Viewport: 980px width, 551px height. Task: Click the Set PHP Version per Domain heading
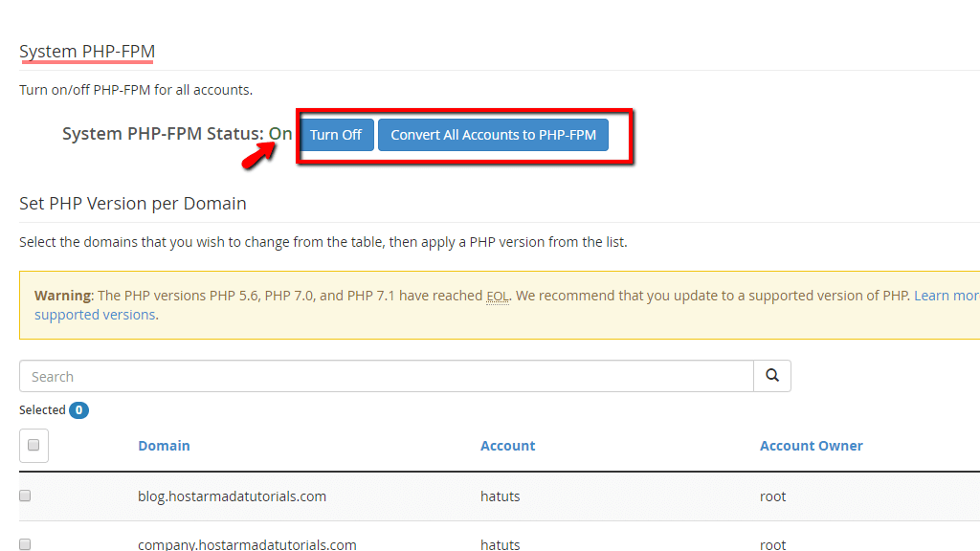pos(132,204)
